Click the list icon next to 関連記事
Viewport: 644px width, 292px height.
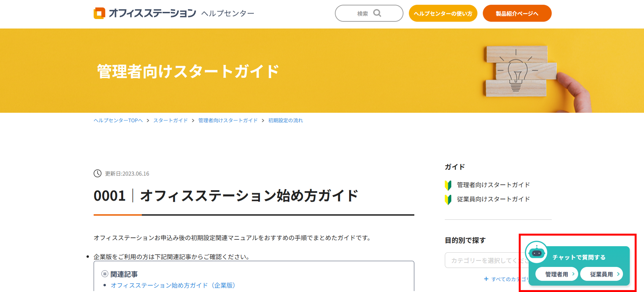105,274
